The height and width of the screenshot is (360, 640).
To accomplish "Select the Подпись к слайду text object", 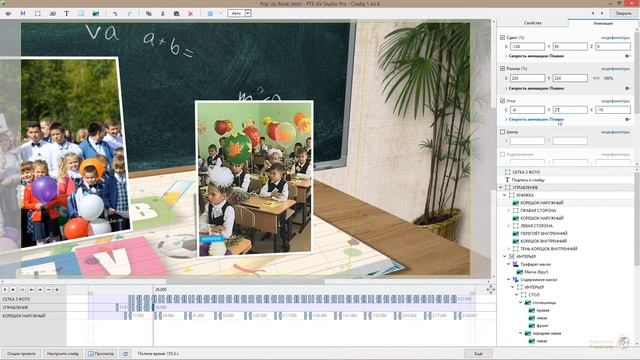I will tap(529, 180).
